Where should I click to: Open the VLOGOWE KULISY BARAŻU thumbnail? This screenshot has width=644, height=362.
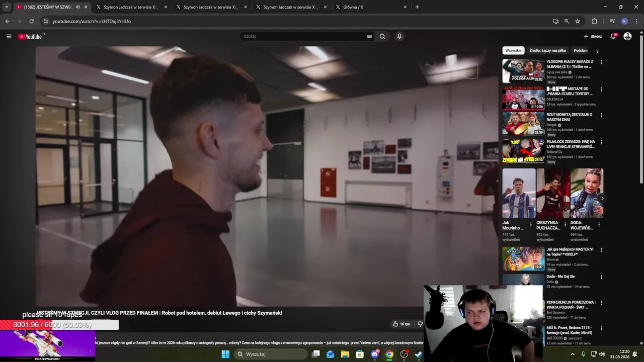[x=523, y=71]
